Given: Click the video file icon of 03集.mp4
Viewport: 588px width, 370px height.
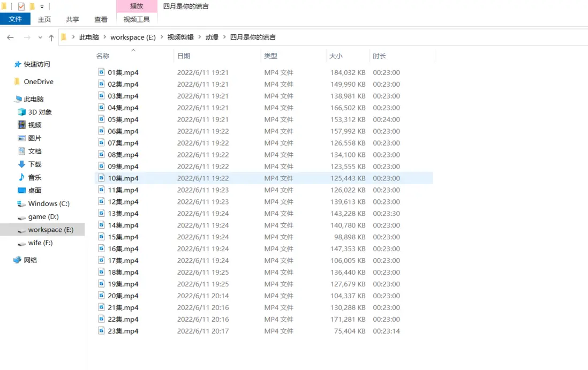Looking at the screenshot, I should point(101,96).
